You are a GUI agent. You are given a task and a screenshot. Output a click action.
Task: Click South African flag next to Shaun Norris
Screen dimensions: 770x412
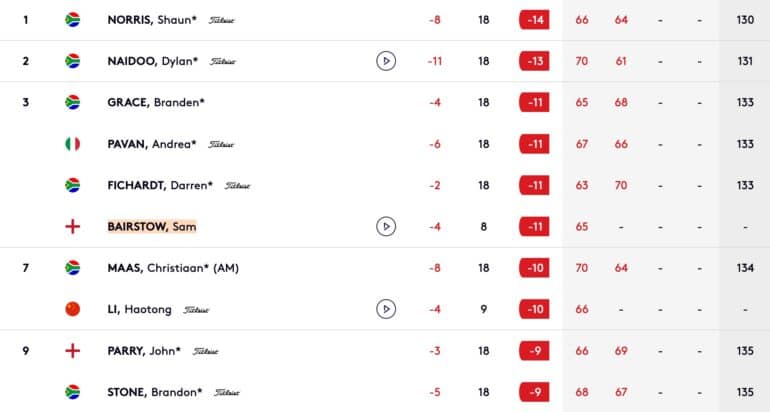pos(73,20)
